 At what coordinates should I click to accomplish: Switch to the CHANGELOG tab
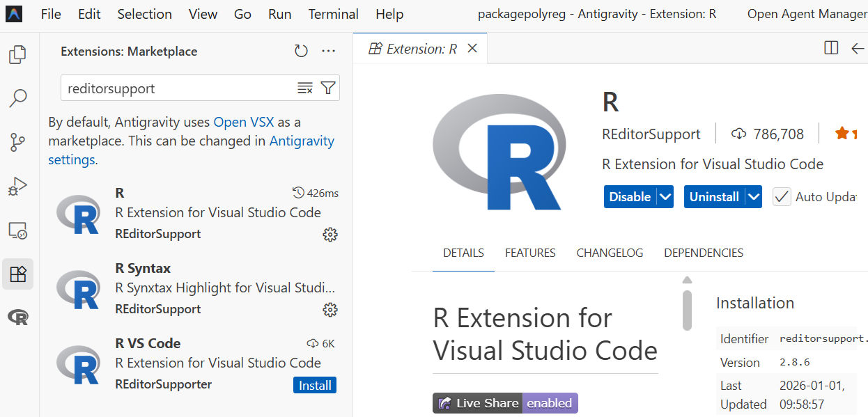pos(610,253)
